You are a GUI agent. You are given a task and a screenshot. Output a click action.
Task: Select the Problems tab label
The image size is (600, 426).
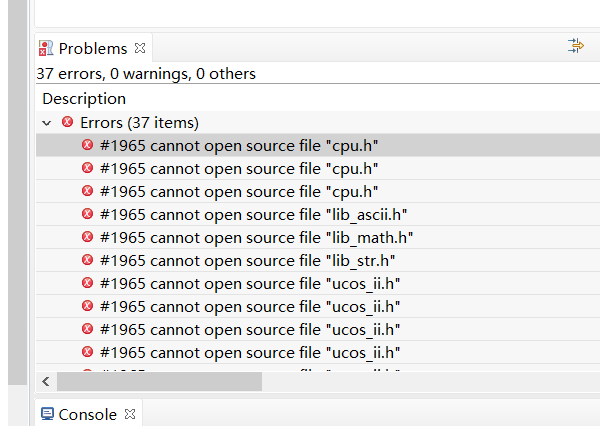tap(93, 48)
